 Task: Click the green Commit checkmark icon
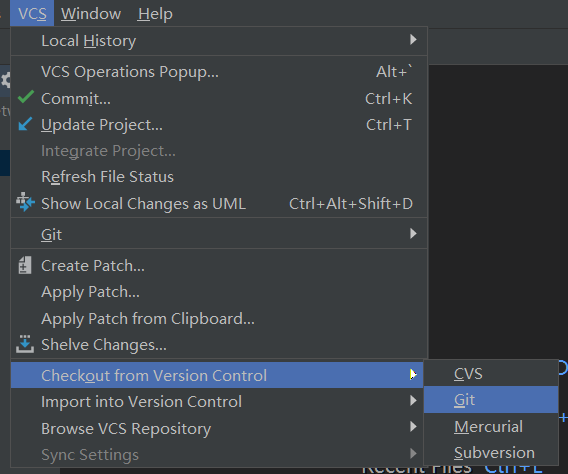click(x=26, y=97)
